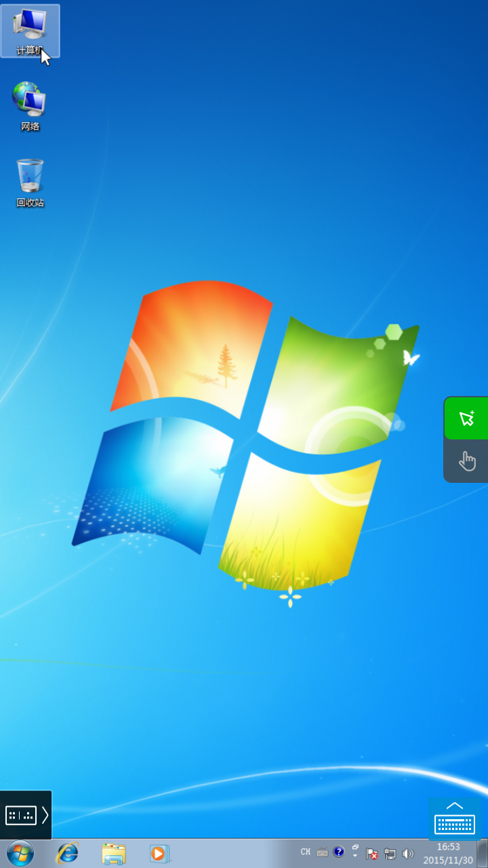Open the language bar help button

339,852
